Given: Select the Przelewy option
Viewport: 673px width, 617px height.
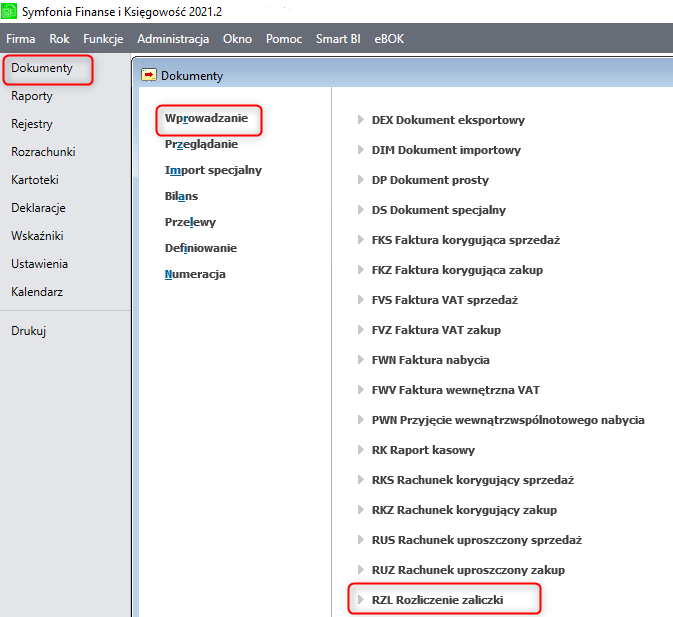Looking at the screenshot, I should click(x=190, y=222).
